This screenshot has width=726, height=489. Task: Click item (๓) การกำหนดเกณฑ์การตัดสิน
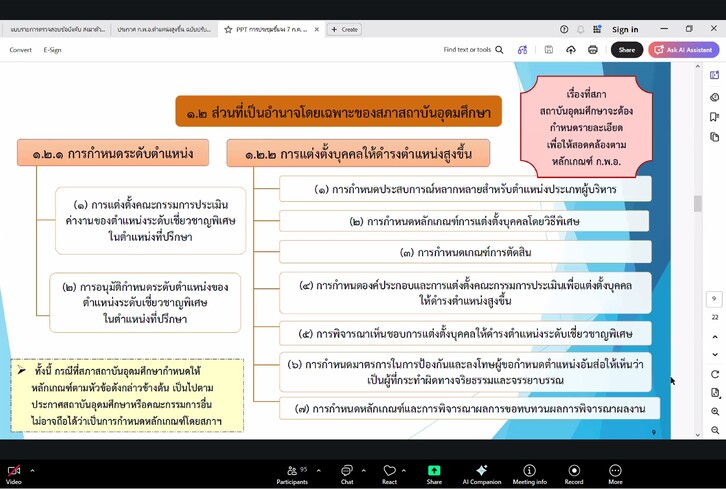(x=465, y=252)
